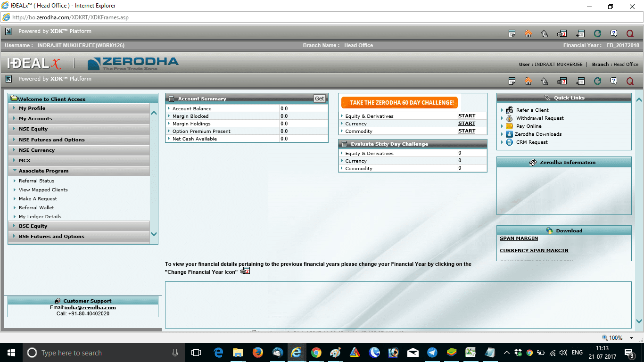This screenshot has height=362, width=644.
Task: Click the Withdrawal Request link text
Action: pos(540,118)
